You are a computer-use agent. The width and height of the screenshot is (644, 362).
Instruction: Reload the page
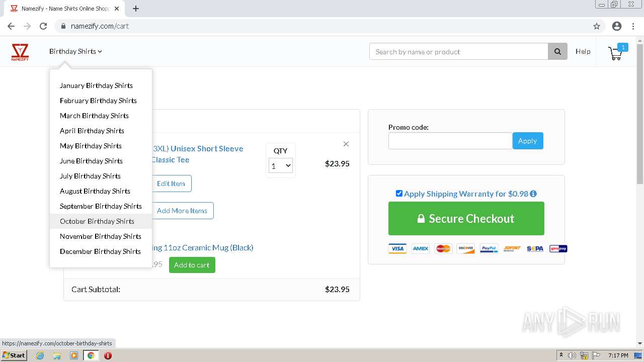pyautogui.click(x=43, y=26)
